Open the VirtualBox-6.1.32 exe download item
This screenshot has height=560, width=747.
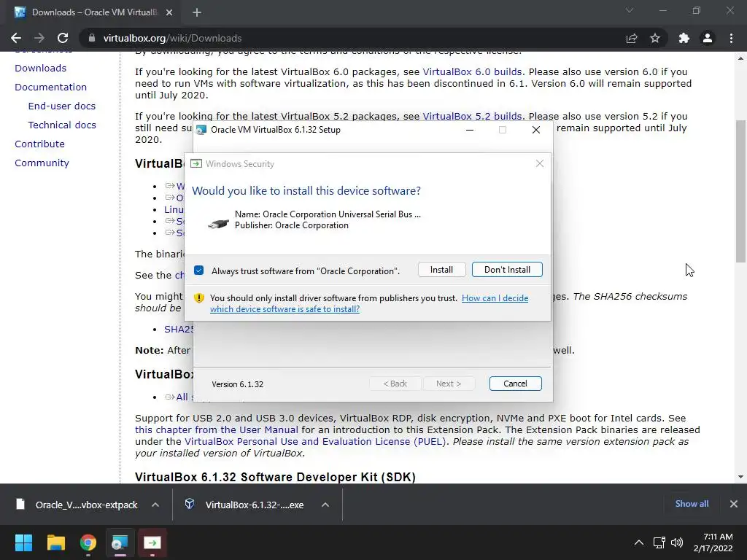tap(245, 505)
